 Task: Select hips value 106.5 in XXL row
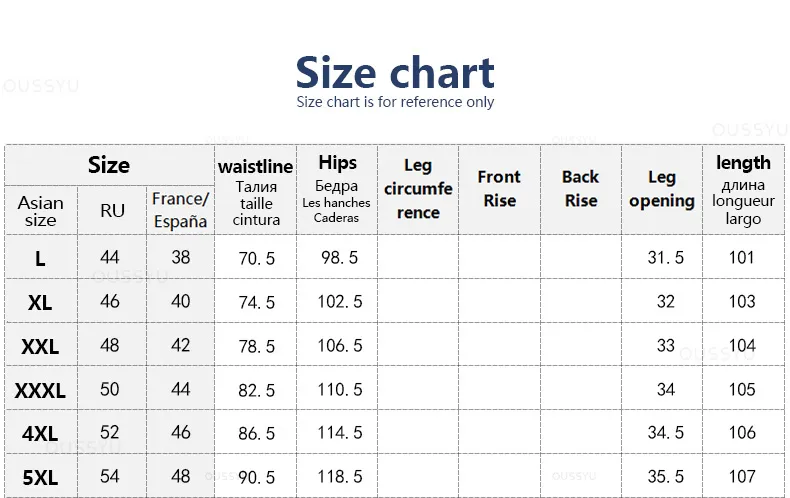coord(340,346)
